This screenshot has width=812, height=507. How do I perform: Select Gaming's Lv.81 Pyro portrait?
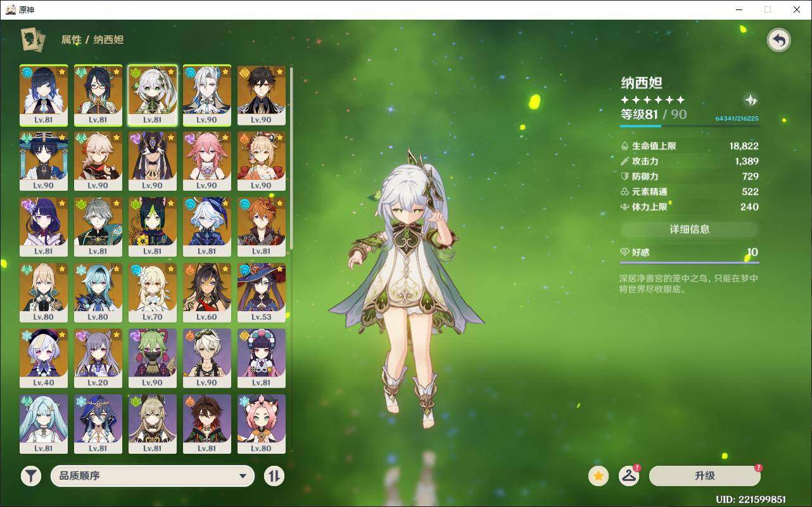coord(207,424)
